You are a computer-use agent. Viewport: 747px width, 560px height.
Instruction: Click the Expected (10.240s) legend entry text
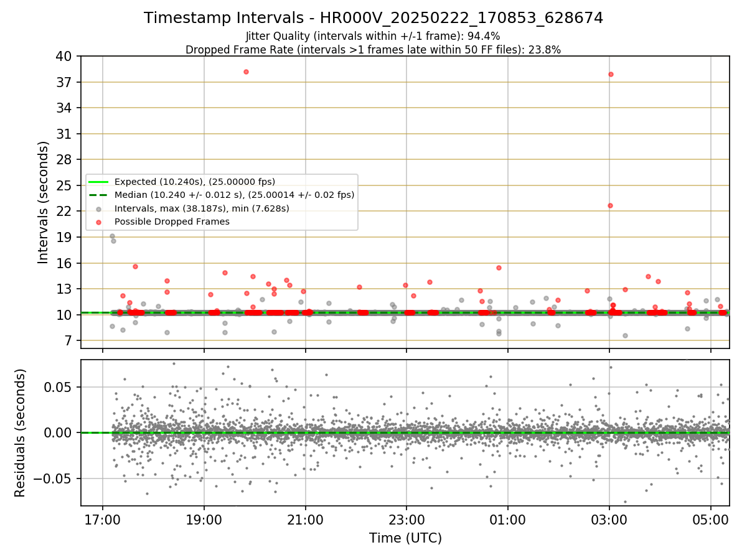pyautogui.click(x=195, y=182)
